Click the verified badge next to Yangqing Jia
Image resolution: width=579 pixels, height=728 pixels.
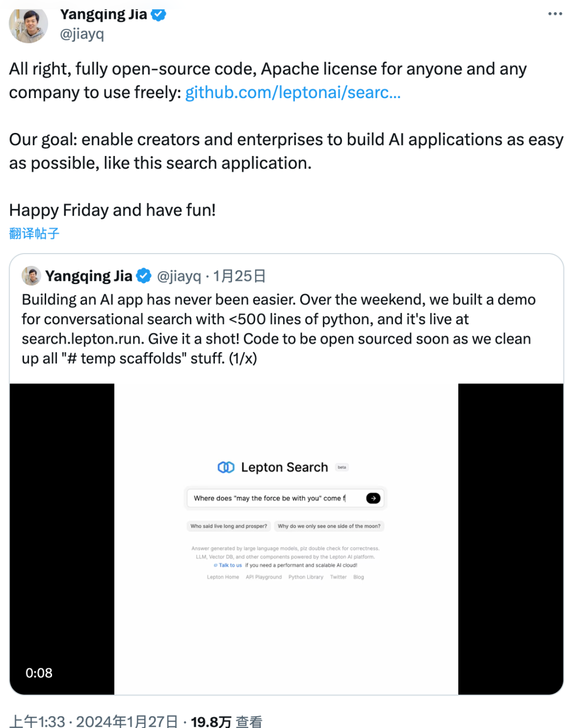(x=157, y=15)
